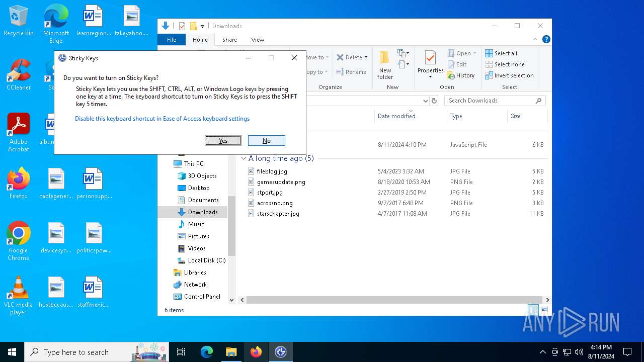Click Yes in Sticky Keys dialog
The height and width of the screenshot is (362, 644).
(x=223, y=141)
